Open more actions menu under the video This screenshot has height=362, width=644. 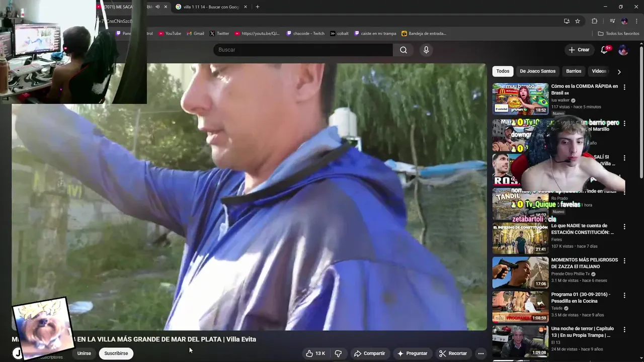[x=481, y=353]
